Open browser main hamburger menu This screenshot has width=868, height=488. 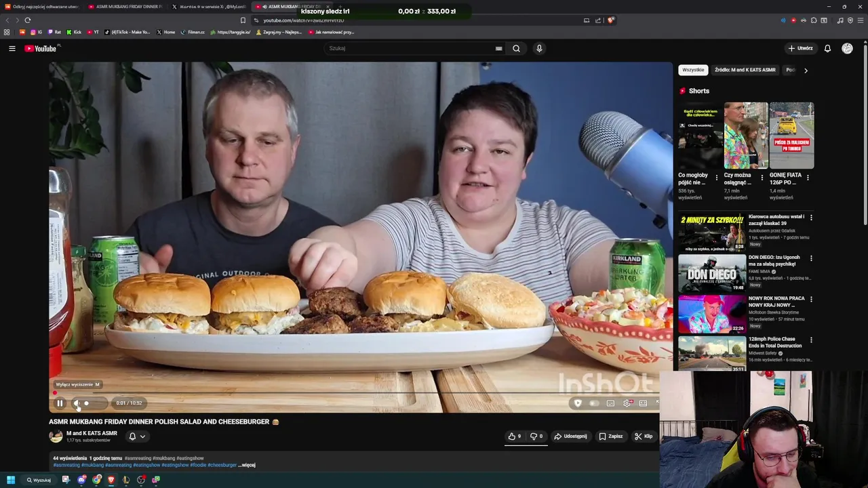[861, 20]
